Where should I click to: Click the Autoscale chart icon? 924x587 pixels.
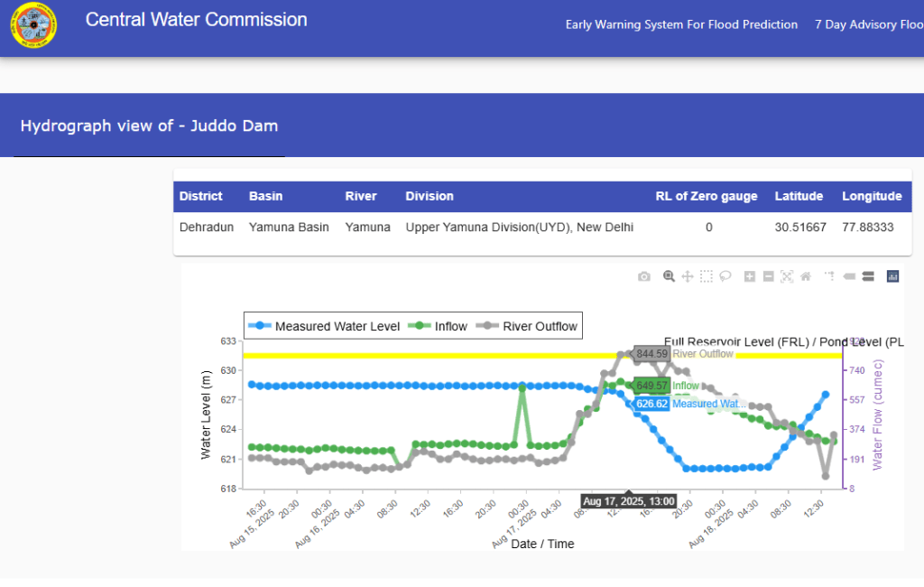pos(787,276)
